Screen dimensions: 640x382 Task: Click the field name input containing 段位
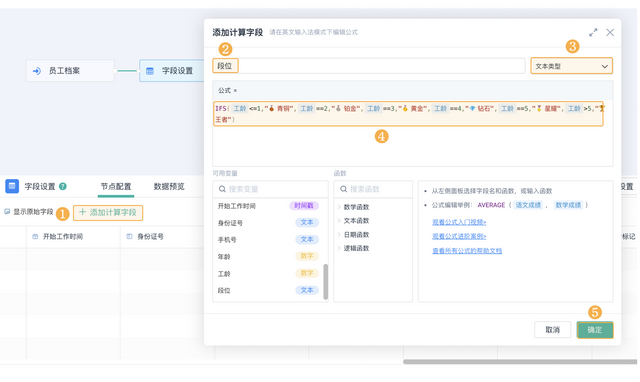click(369, 66)
